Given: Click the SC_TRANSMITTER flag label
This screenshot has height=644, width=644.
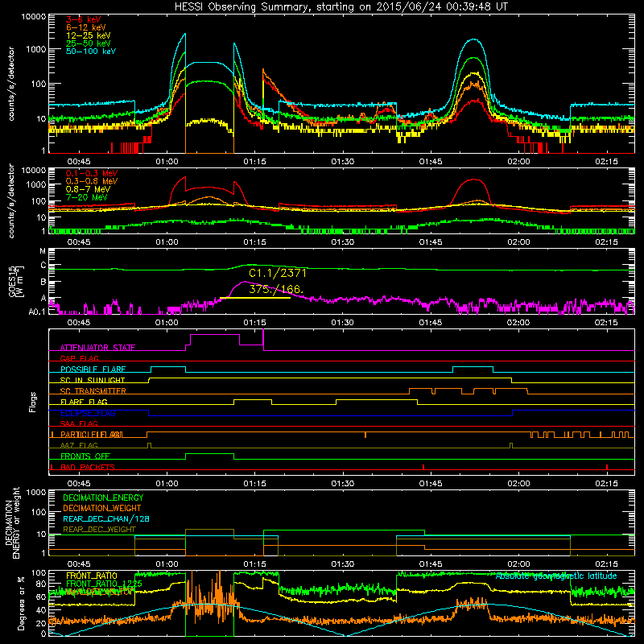Looking at the screenshot, I should 93,391.
